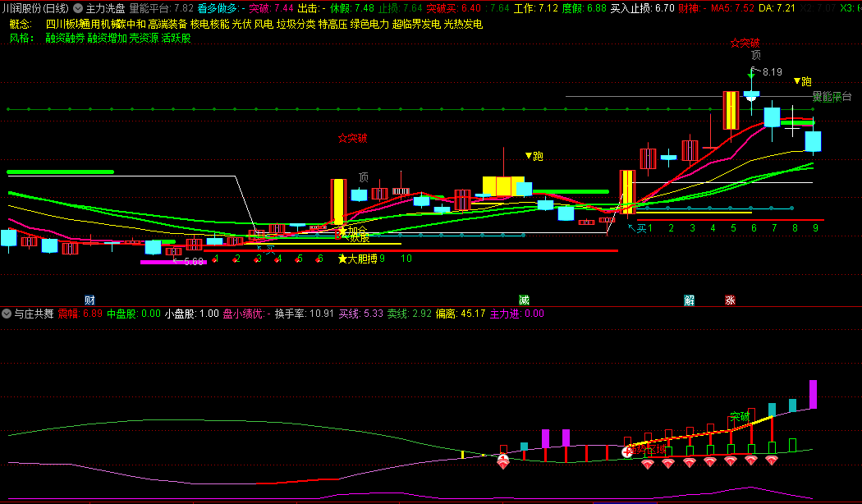Image resolution: width=862 pixels, height=504 pixels.
Task: Click the 解 event marker icon
Action: coord(689,300)
